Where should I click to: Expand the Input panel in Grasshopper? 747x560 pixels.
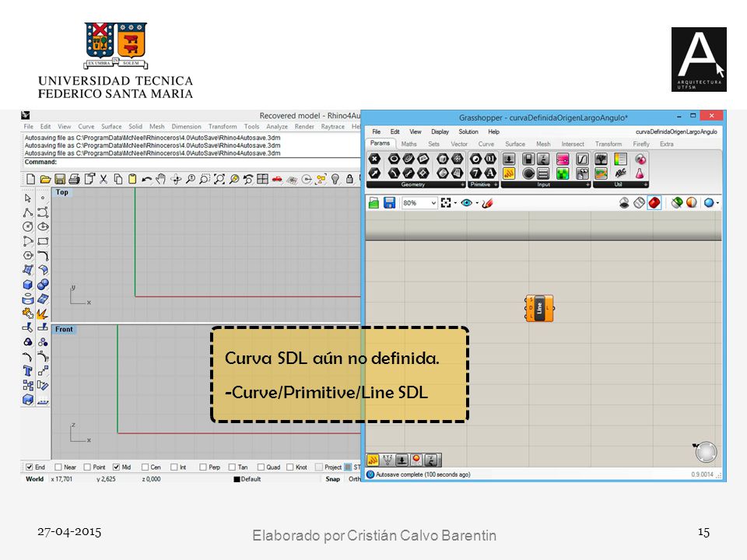coord(588,185)
